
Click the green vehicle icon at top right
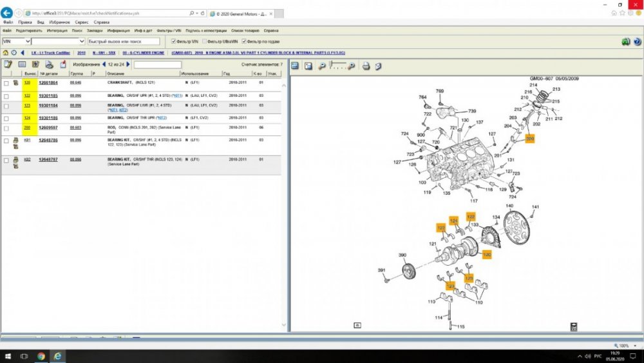[625, 42]
